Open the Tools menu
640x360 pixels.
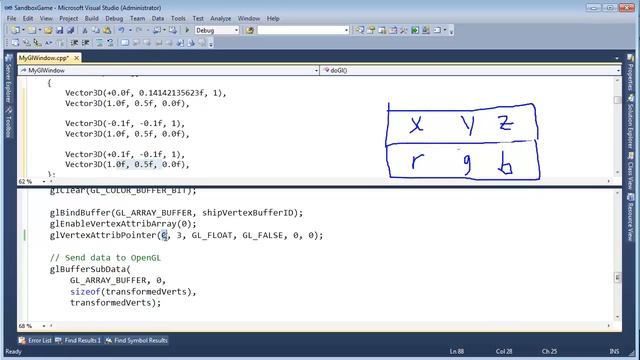[178, 18]
